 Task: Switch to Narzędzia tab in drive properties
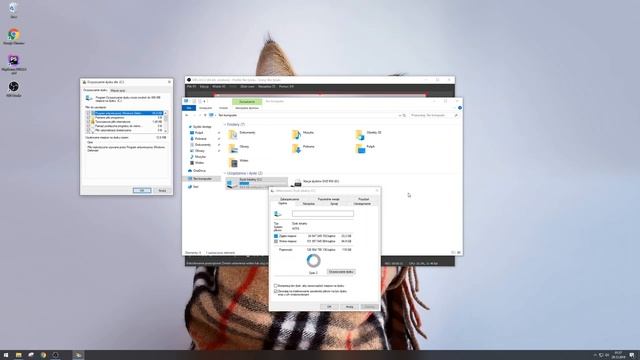[309, 204]
